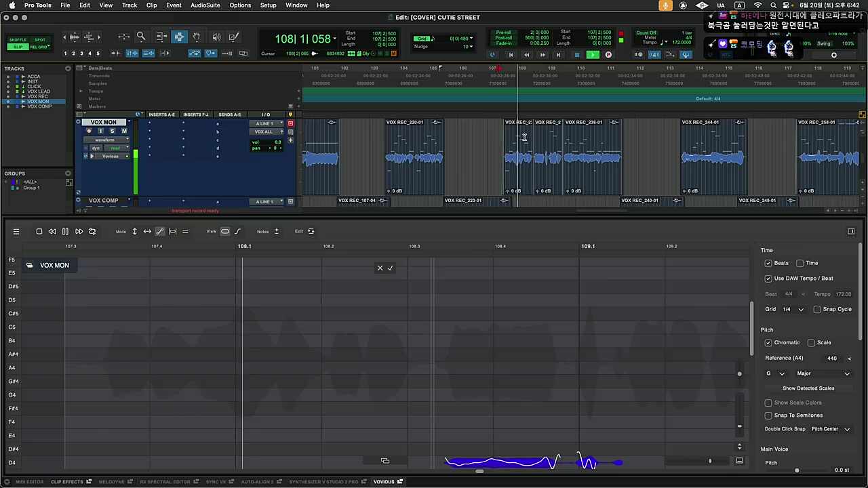The width and height of the screenshot is (868, 488).
Task: Activate the Selector tool in toolbar
Action: pos(179,37)
